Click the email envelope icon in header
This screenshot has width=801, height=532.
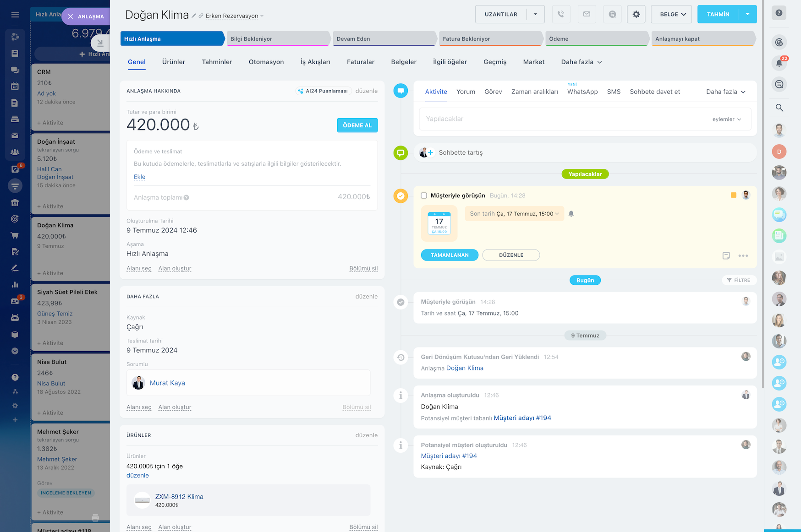[587, 14]
